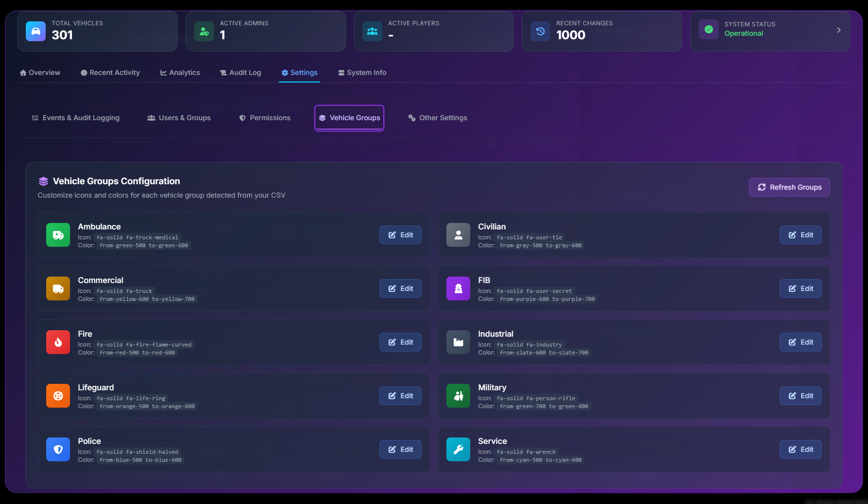Click the green Ambulance truck-medical icon
The height and width of the screenshot is (504, 868).
[x=58, y=235]
